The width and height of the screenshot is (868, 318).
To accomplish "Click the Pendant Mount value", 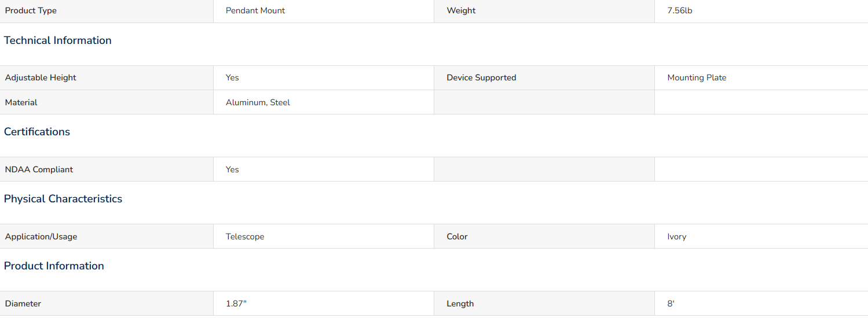I will [255, 10].
